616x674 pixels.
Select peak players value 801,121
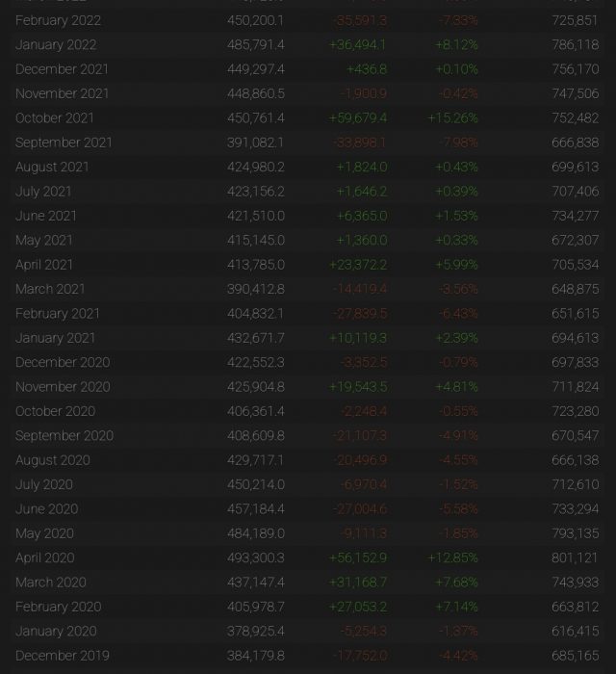tap(576, 558)
